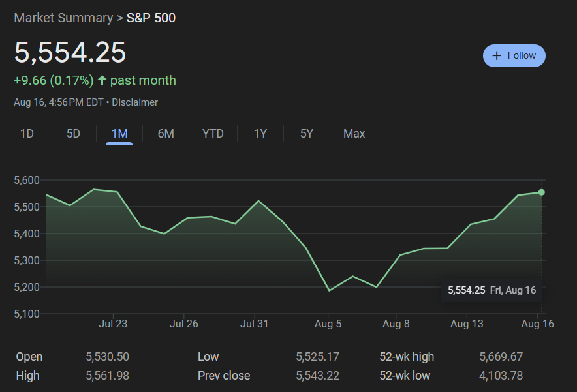Click the 52-wk low value 4,103.78
The width and height of the screenshot is (577, 392).
(x=501, y=376)
